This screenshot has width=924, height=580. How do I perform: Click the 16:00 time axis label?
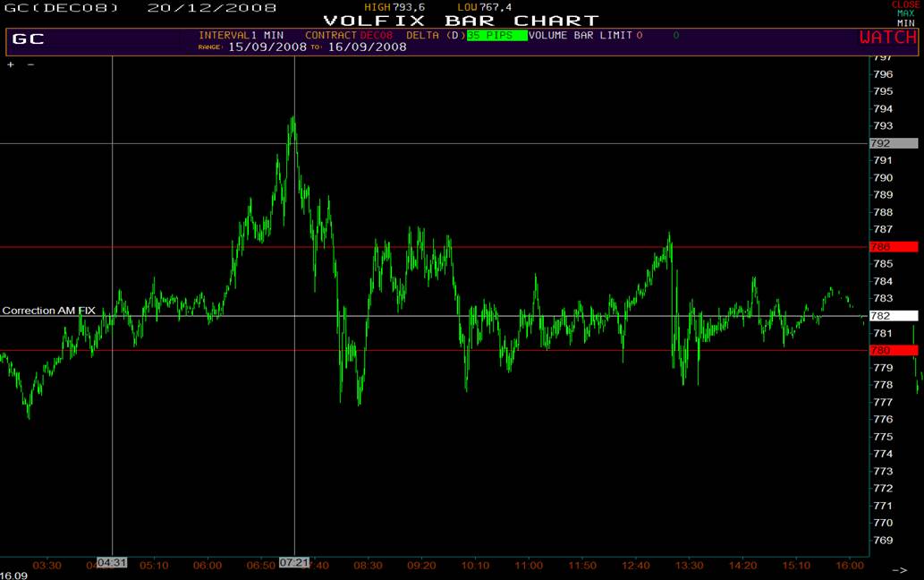click(x=850, y=566)
